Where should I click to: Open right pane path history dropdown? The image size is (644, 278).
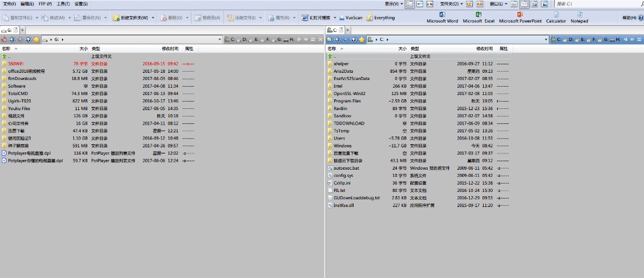click(x=546, y=40)
